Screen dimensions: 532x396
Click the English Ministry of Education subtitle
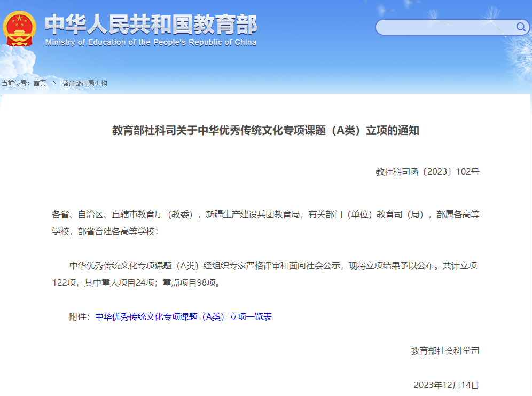[x=151, y=43]
